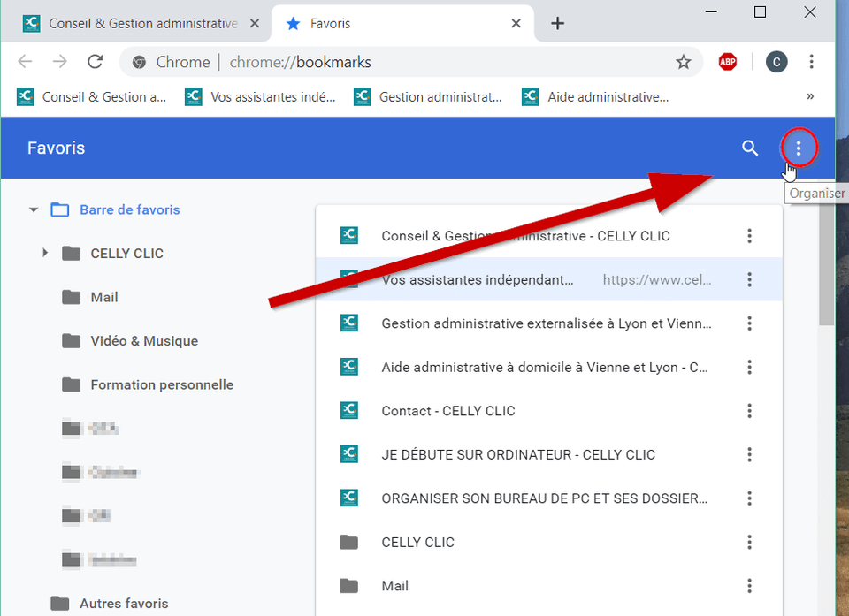Close the Conseil & Gestion administrative tab
Image resolution: width=849 pixels, height=616 pixels.
[255, 23]
